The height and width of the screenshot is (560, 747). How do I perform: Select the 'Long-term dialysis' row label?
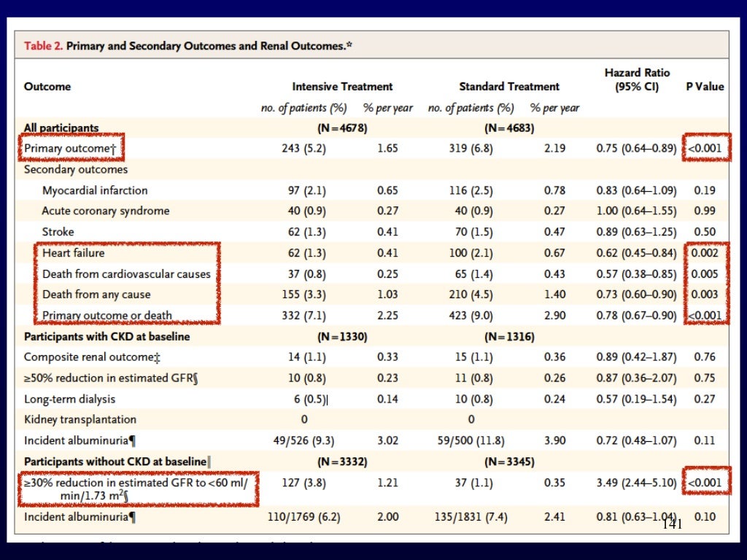(69, 399)
